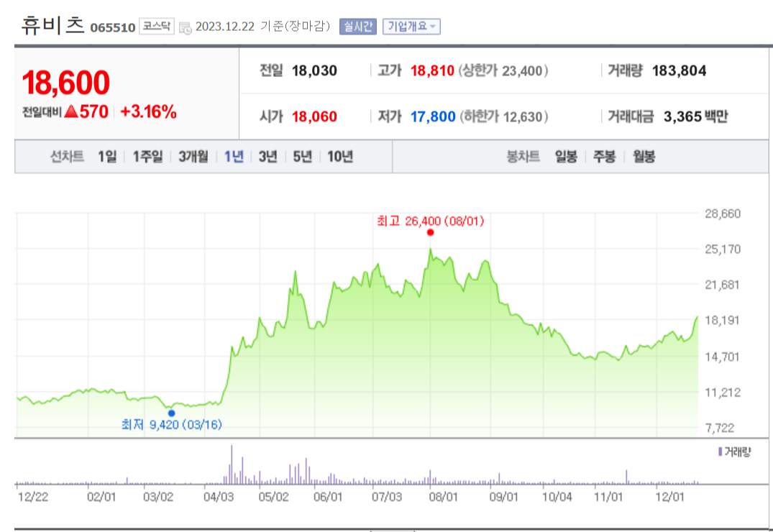Switch to the 5년 chart range
The image size is (773, 532).
(303, 157)
